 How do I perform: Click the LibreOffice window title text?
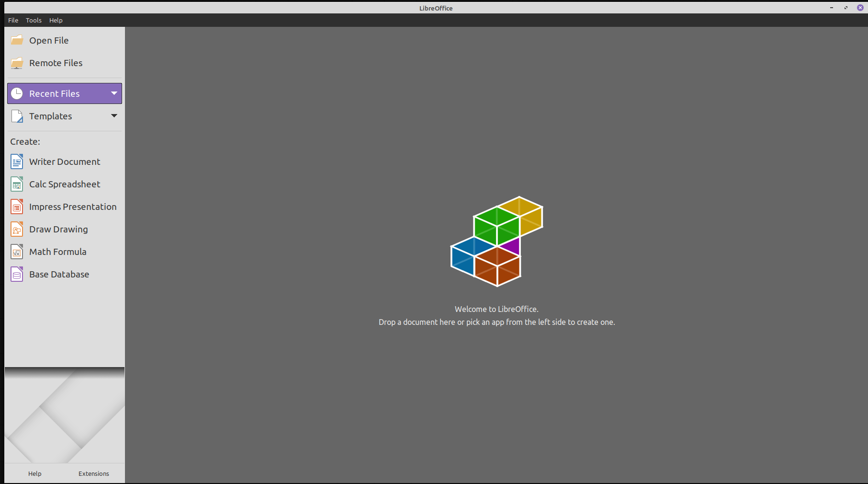tap(436, 8)
